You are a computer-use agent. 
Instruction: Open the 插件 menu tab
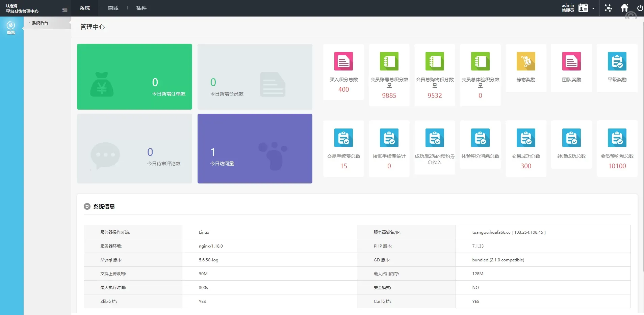141,8
